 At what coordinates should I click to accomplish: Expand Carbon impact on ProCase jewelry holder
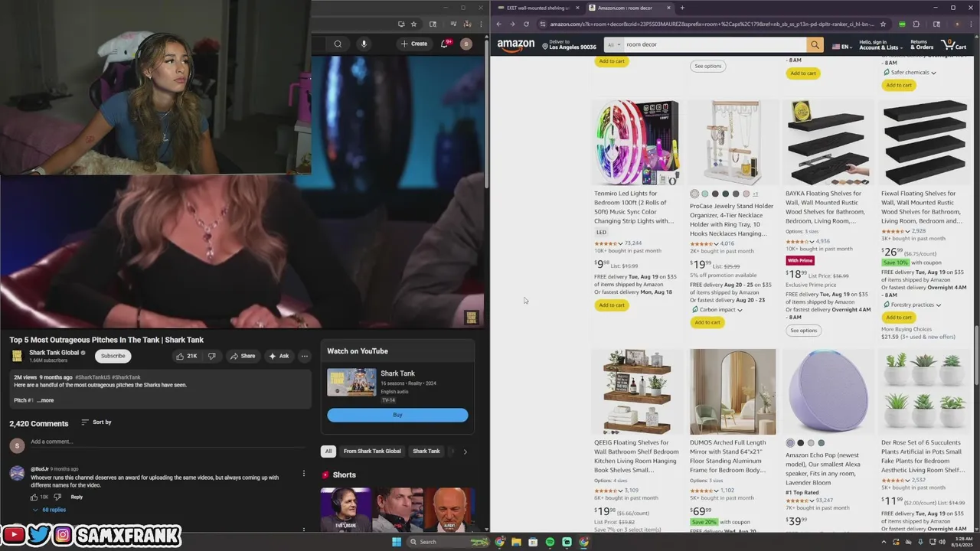(717, 309)
